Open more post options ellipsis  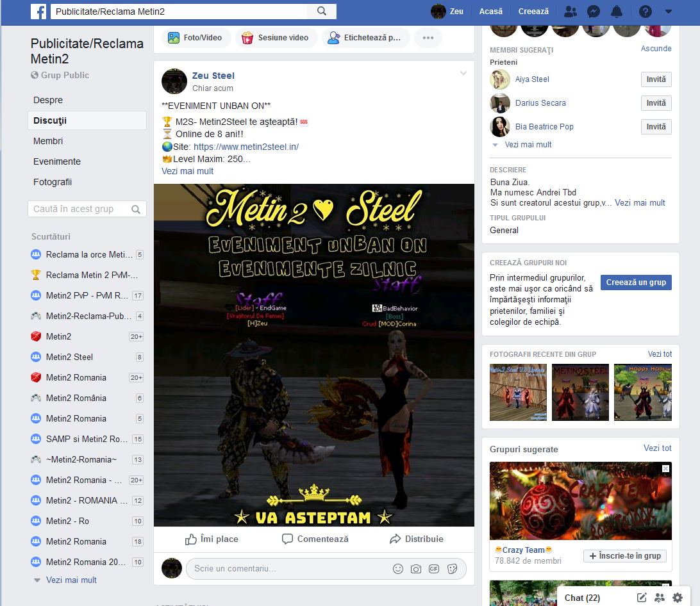coord(428,38)
